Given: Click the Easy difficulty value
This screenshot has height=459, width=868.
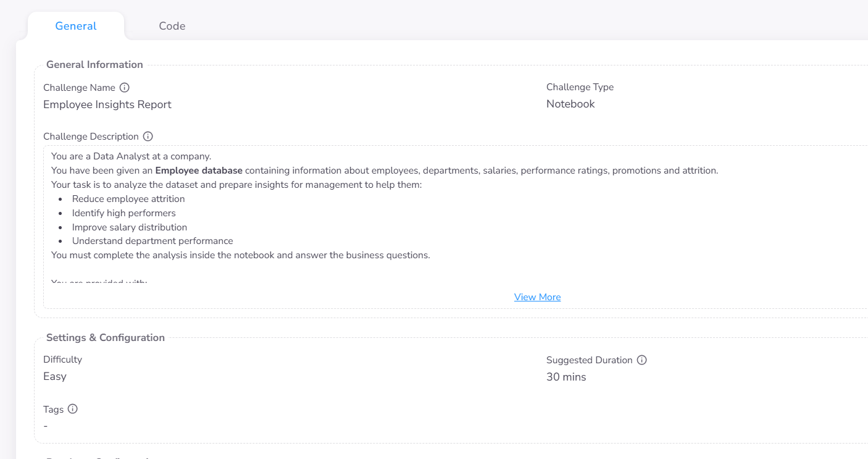Looking at the screenshot, I should click(x=55, y=376).
